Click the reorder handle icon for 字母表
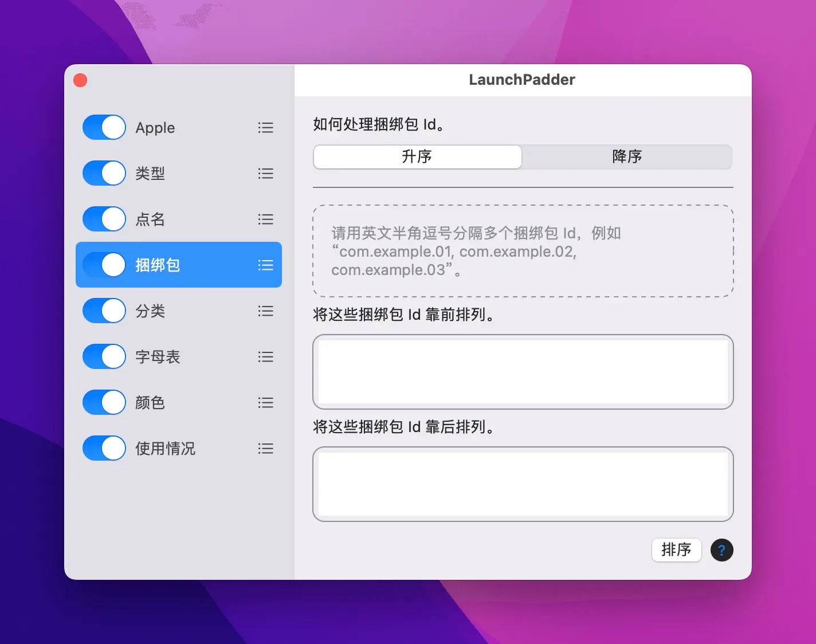This screenshot has height=644, width=816. pyautogui.click(x=265, y=356)
